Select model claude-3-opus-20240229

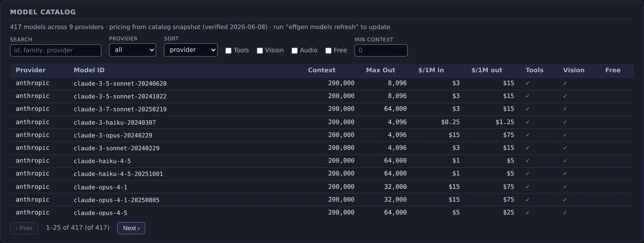click(x=113, y=135)
